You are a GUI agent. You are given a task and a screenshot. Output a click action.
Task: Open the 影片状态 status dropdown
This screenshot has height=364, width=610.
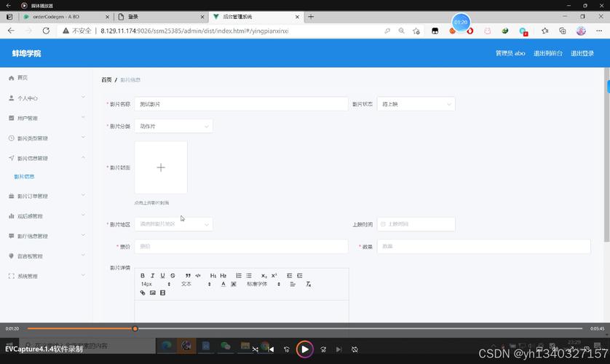click(416, 104)
